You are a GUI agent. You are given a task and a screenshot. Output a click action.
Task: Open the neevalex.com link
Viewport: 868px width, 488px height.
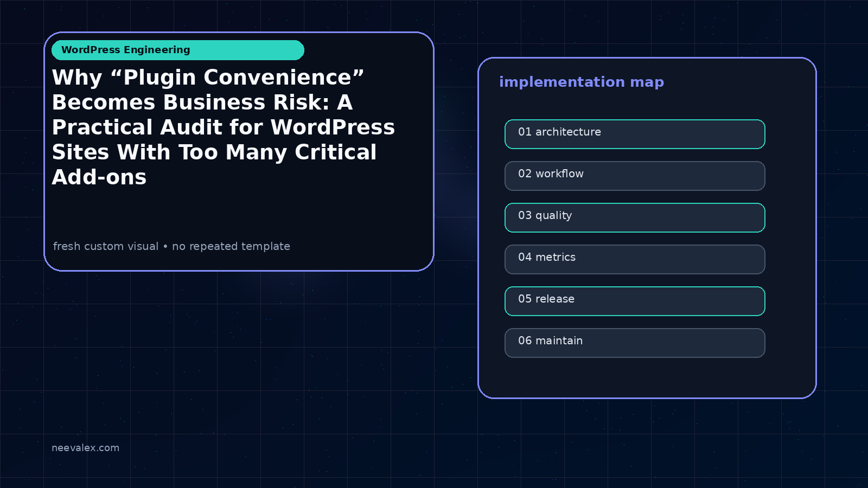[x=85, y=448]
